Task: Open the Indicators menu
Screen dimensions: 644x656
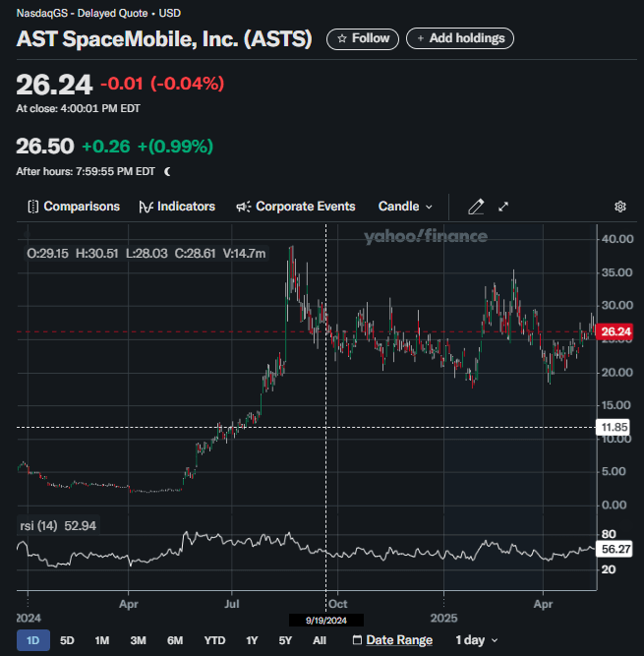Action: coord(177,207)
